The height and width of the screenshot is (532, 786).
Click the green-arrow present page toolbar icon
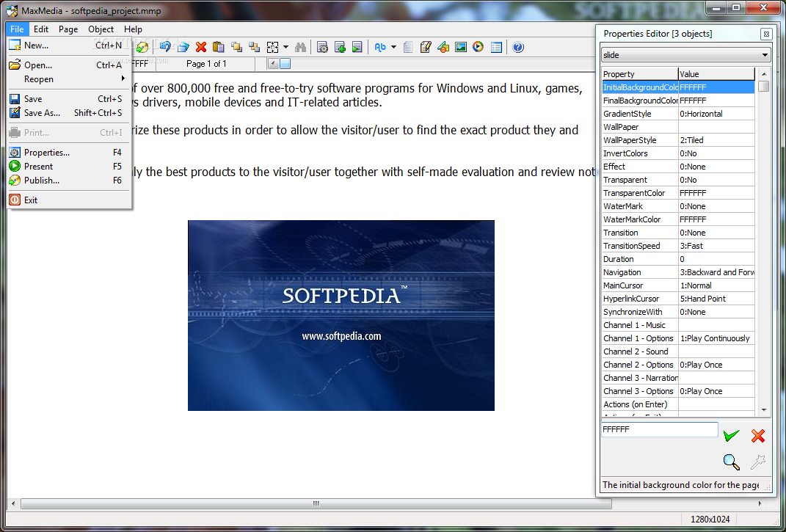pos(357,47)
